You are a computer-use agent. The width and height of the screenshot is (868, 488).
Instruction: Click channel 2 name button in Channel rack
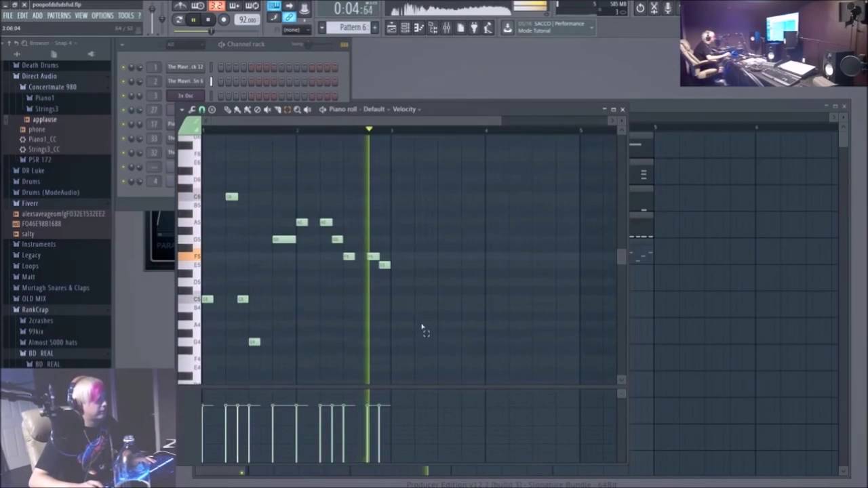[185, 81]
